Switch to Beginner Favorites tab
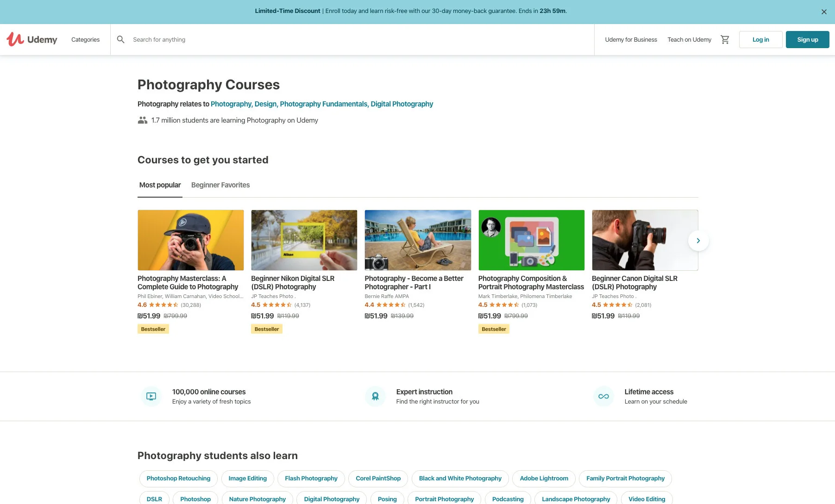Image resolution: width=835 pixels, height=504 pixels. coord(220,185)
